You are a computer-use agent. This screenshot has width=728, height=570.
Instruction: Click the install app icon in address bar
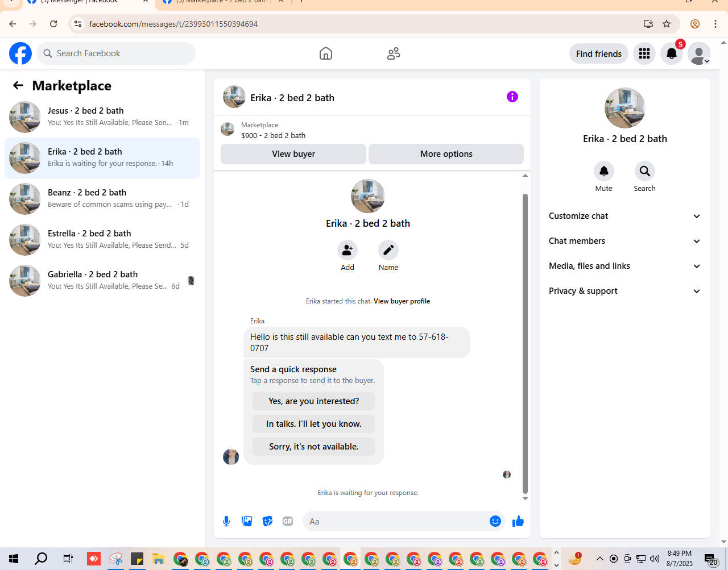[648, 24]
